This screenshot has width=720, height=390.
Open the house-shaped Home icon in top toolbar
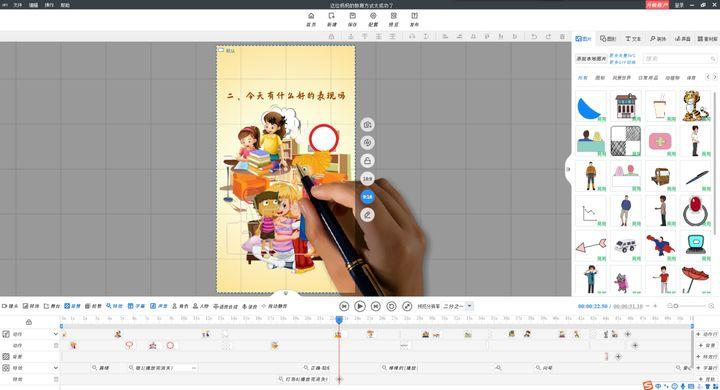pos(311,19)
